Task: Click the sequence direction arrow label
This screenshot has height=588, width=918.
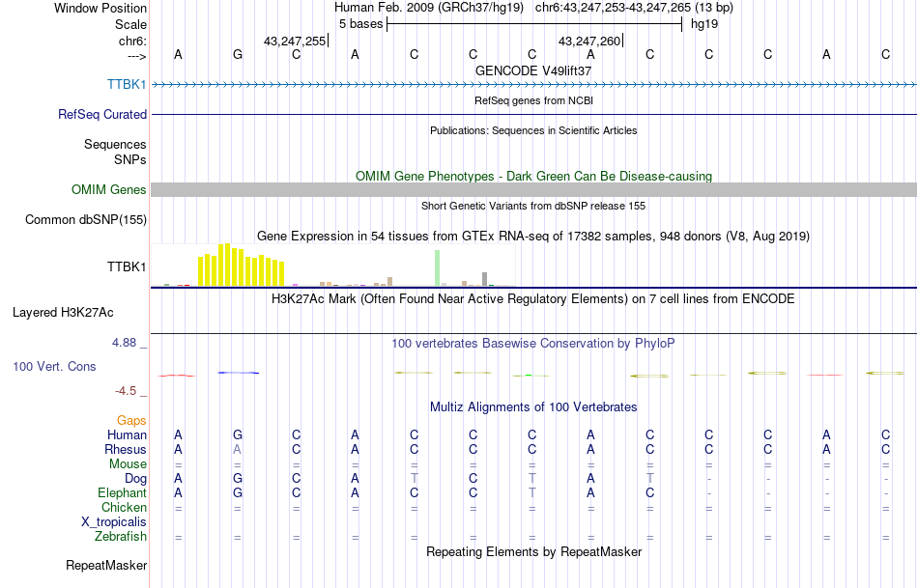Action: point(136,56)
